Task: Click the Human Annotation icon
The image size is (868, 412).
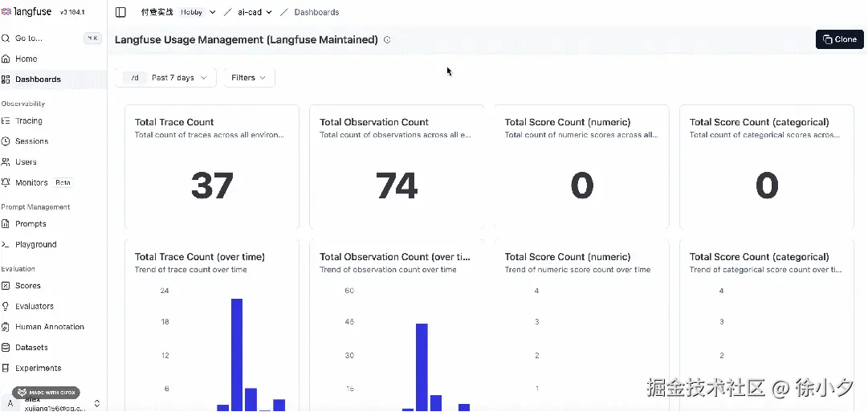Action: point(6,327)
